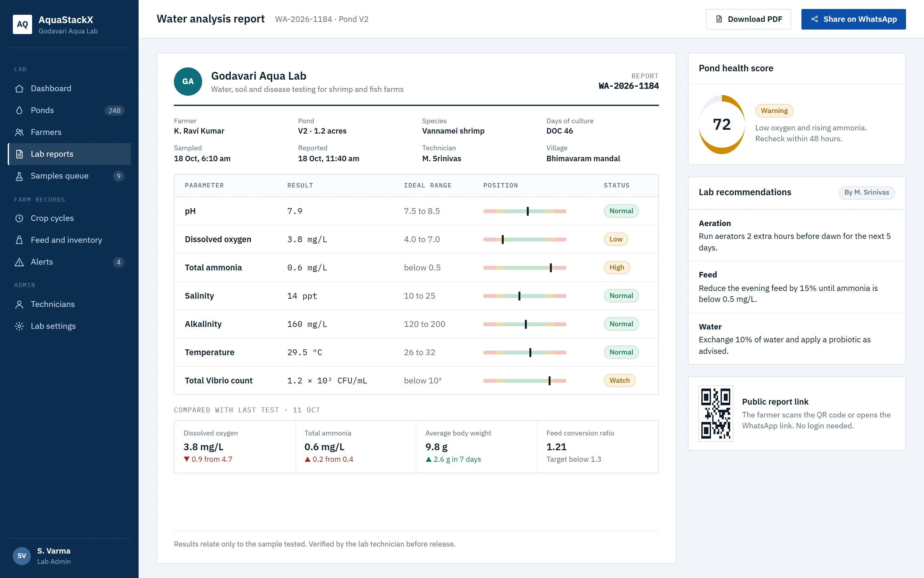Click the Technicians person icon
Screen dimensions: 924x578
click(x=19, y=304)
